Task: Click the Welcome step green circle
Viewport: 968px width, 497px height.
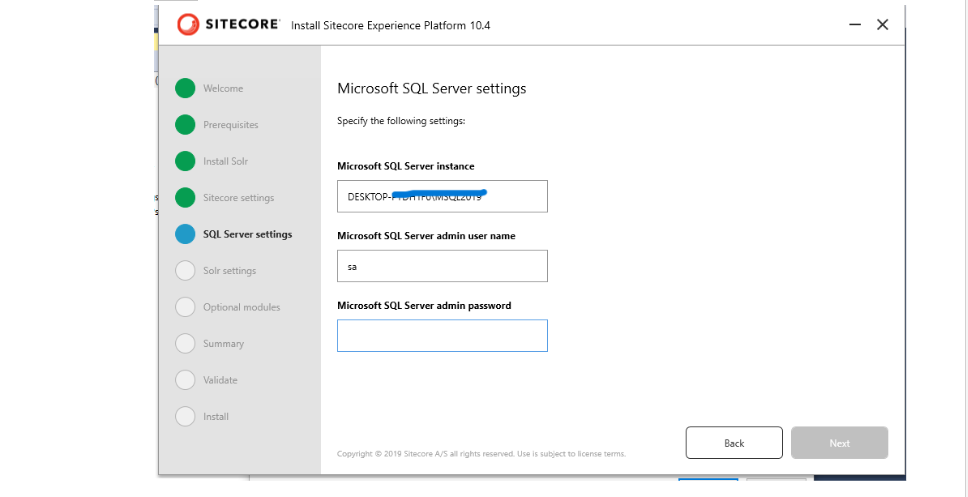Action: click(x=185, y=88)
